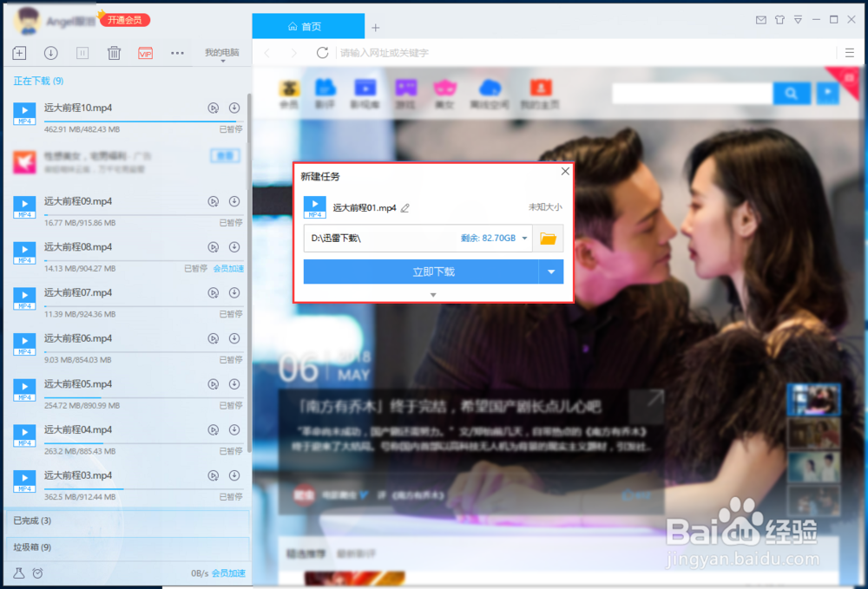Open the VIP icon in toolbar

pyautogui.click(x=146, y=53)
